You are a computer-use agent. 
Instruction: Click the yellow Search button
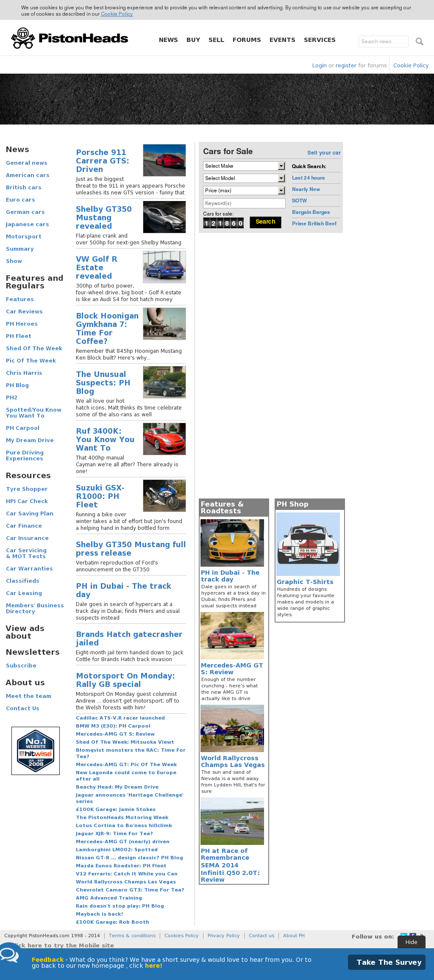pos(265,222)
